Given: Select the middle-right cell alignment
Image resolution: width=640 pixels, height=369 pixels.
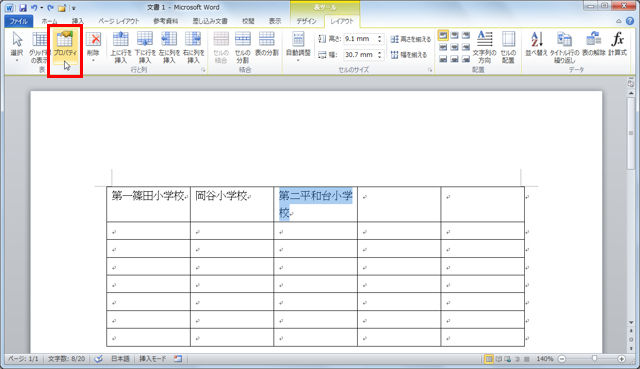Looking at the screenshot, I should [x=466, y=47].
